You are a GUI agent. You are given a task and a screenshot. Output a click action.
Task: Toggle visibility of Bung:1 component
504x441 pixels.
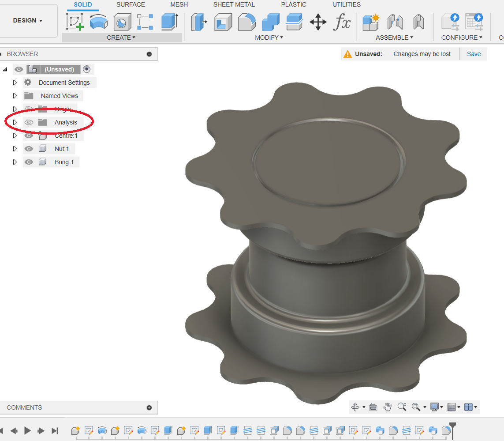(29, 162)
